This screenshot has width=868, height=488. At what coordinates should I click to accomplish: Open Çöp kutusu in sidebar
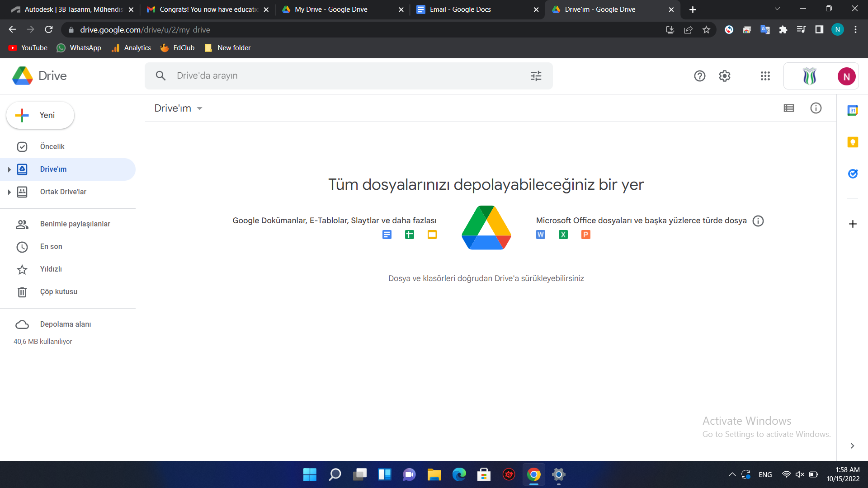pyautogui.click(x=59, y=292)
